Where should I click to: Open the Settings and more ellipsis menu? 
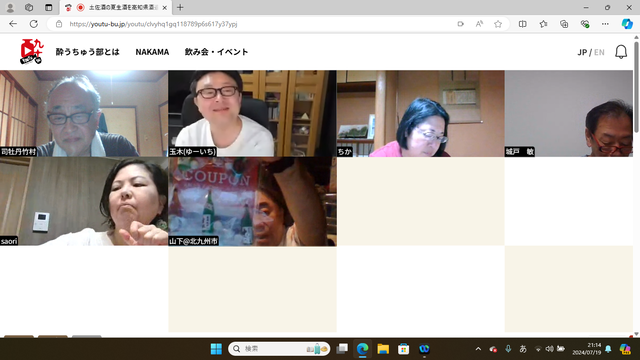click(x=605, y=24)
